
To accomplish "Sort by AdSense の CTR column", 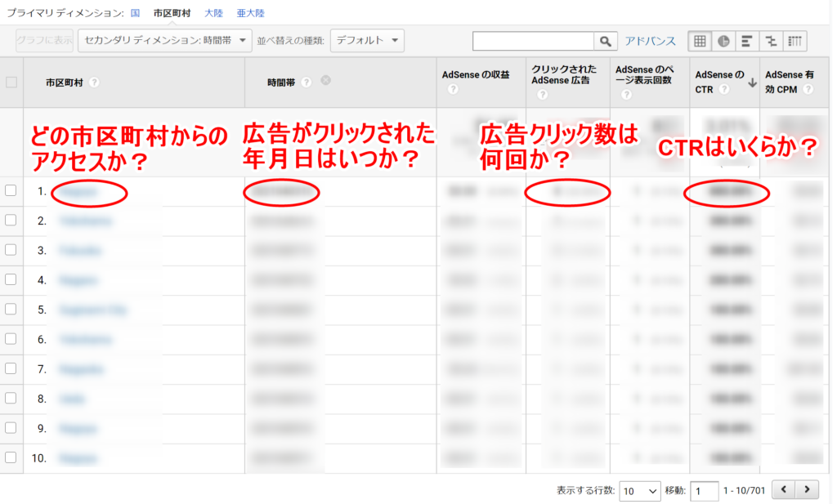I will 719,81.
